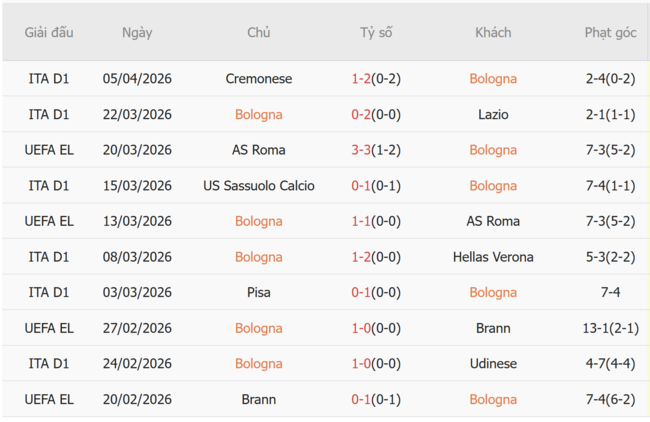This screenshot has height=422, width=650.
Task: Click the Ngày column header
Action: click(x=137, y=33)
